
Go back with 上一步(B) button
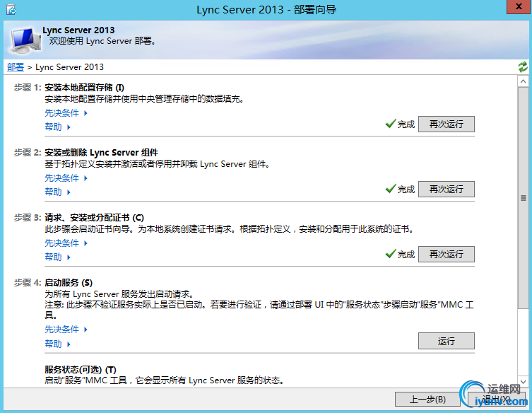point(427,400)
